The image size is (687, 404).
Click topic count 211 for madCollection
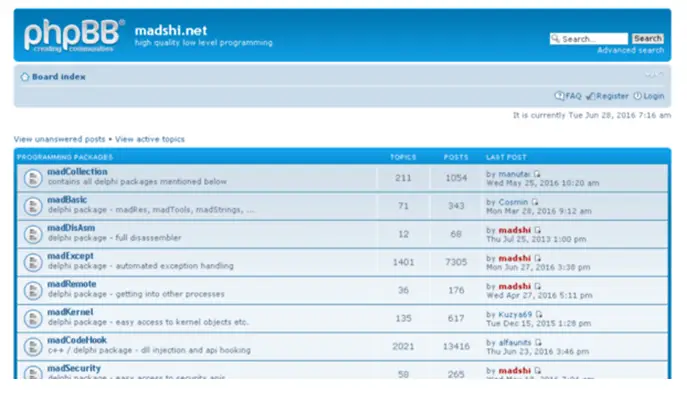403,178
